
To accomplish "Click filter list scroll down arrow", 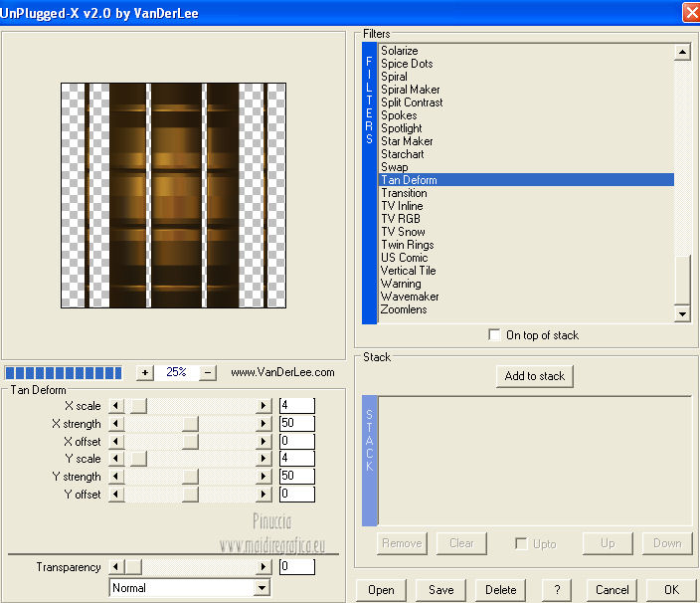I will click(x=682, y=314).
